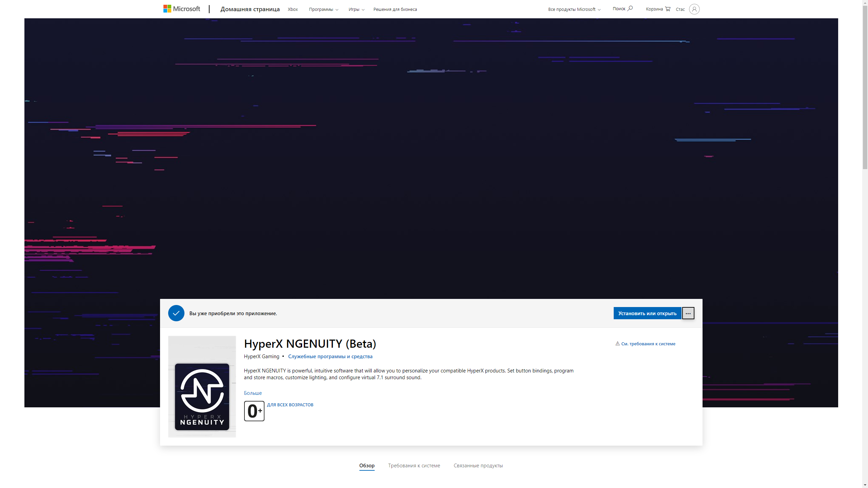Open Решения для бизнеса link

(395, 9)
